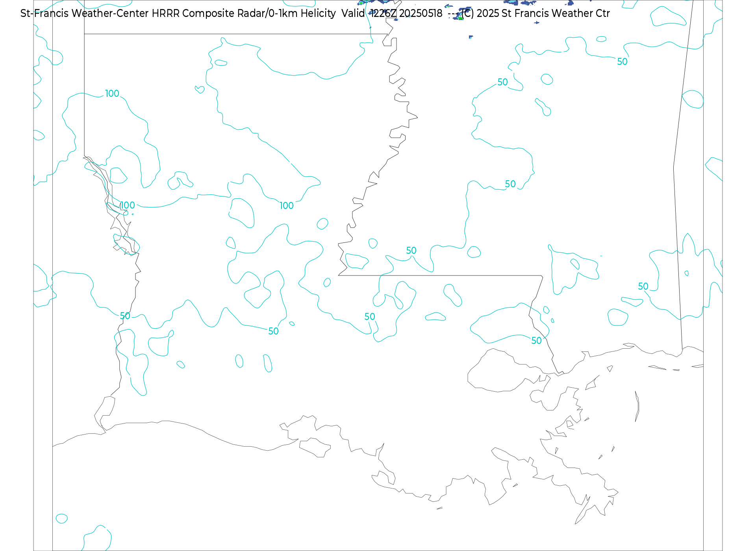Click the "50" label just above the horizontal state line
Image resolution: width=756 pixels, height=551 pixels.
tap(411, 250)
